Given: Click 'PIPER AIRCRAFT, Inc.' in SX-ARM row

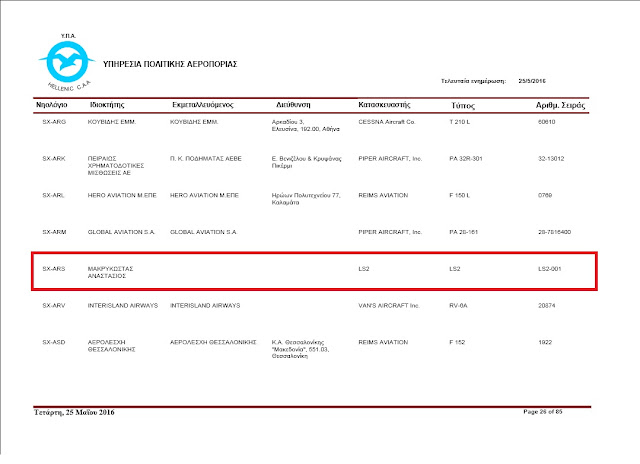Looking at the screenshot, I should pos(390,232).
